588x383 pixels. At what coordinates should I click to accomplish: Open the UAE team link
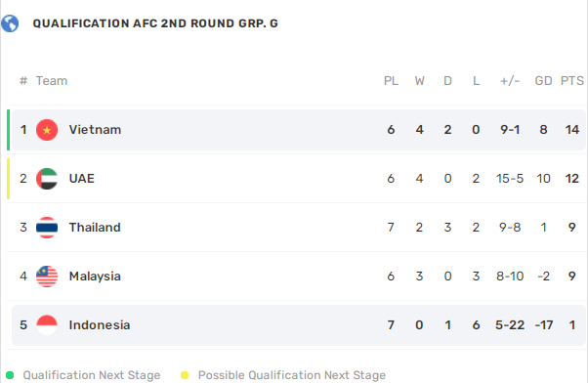pos(81,179)
